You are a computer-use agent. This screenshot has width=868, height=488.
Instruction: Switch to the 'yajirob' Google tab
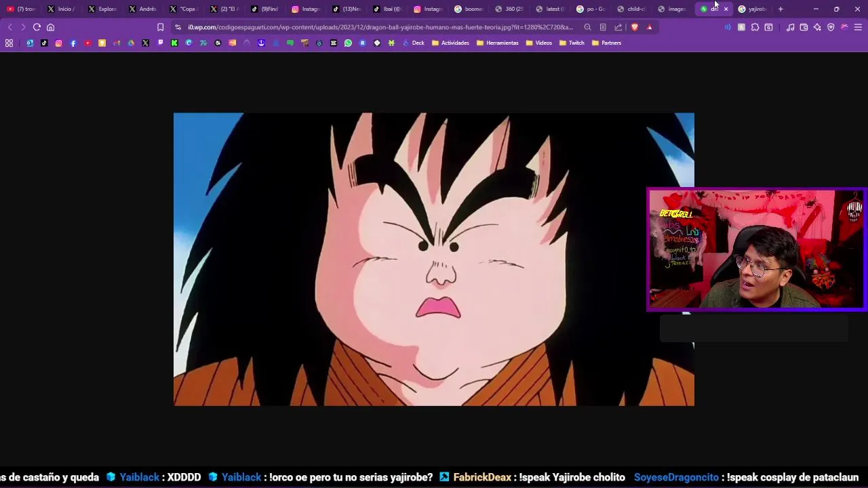[753, 9]
